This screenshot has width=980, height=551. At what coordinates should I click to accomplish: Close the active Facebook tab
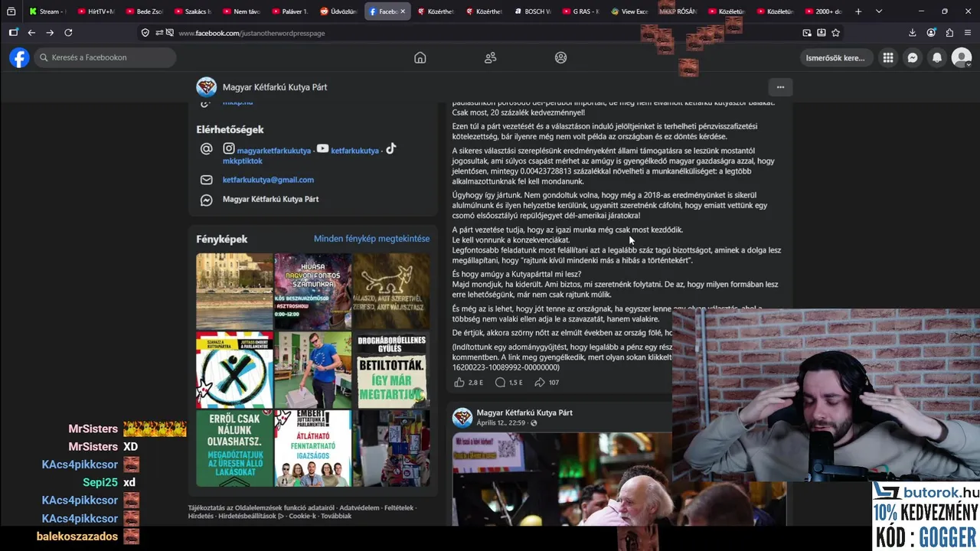coord(403,11)
